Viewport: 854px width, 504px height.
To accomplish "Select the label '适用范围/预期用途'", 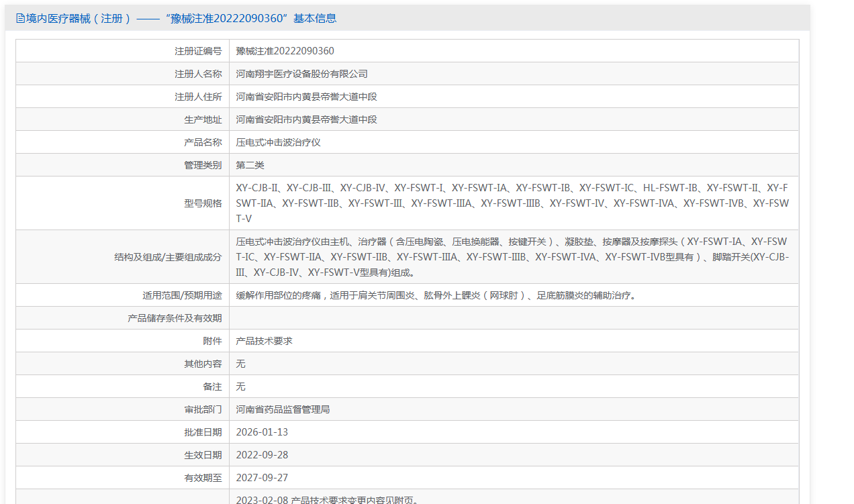I will click(x=182, y=295).
